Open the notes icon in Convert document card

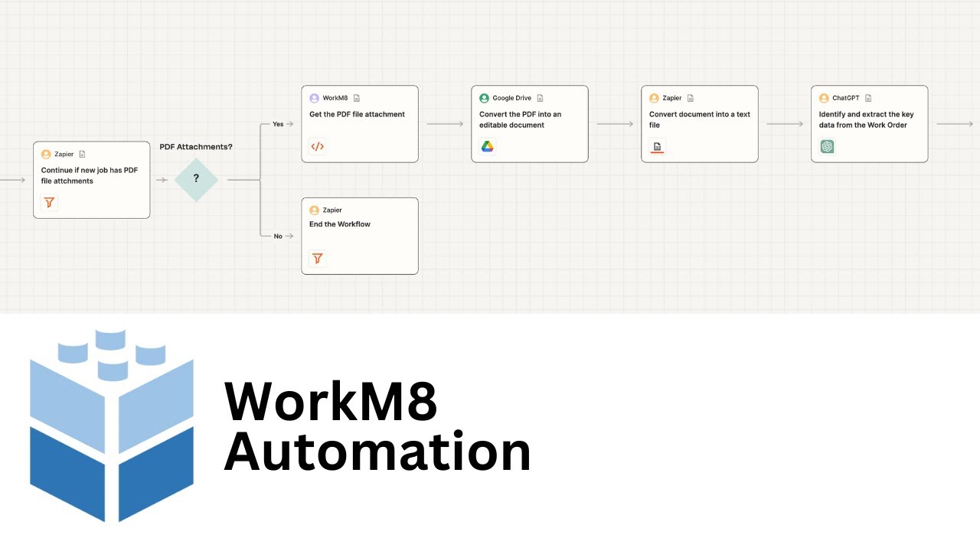pyautogui.click(x=691, y=98)
